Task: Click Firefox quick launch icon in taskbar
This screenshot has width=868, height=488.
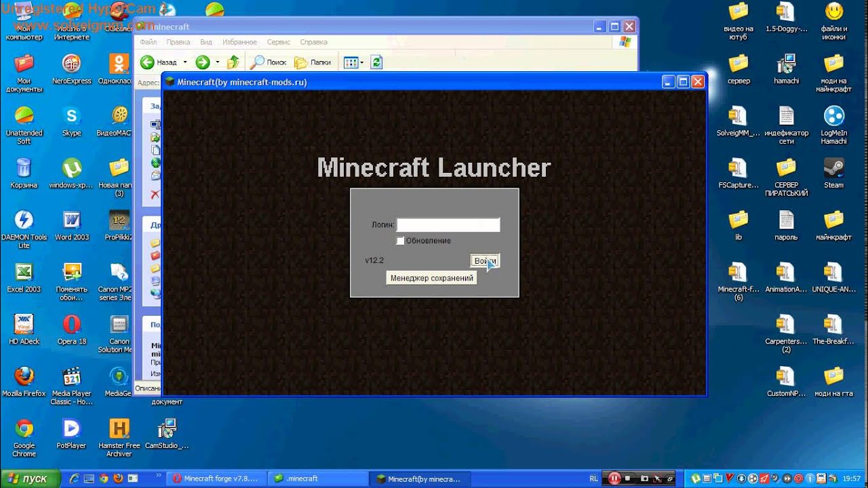Action: [x=118, y=479]
